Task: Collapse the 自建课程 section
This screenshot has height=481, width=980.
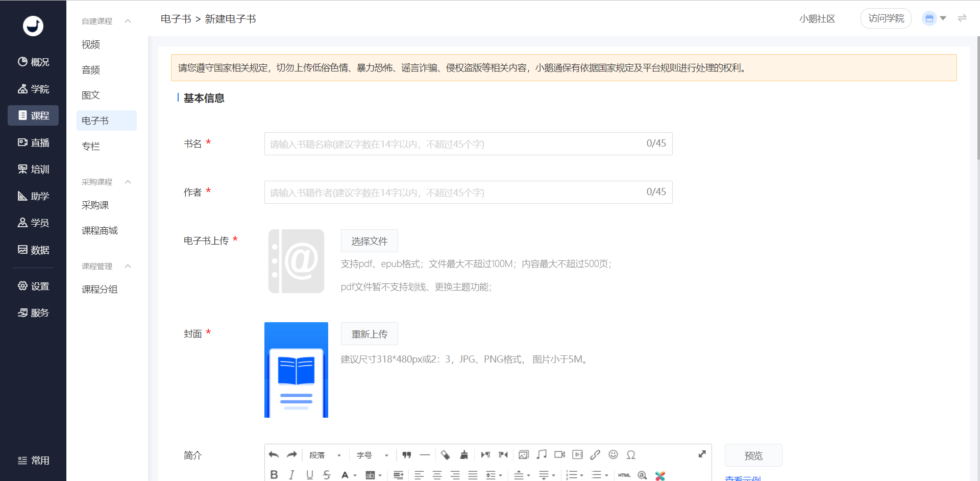Action: click(x=128, y=21)
